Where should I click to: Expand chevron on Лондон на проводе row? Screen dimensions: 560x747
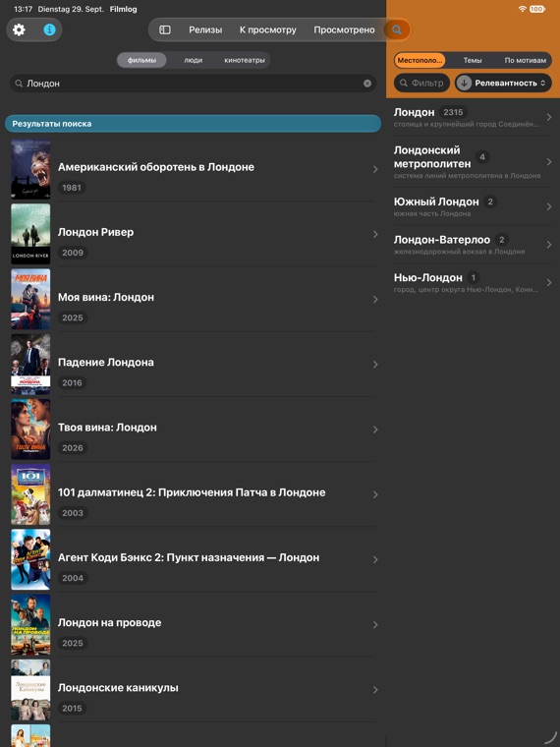coord(375,625)
